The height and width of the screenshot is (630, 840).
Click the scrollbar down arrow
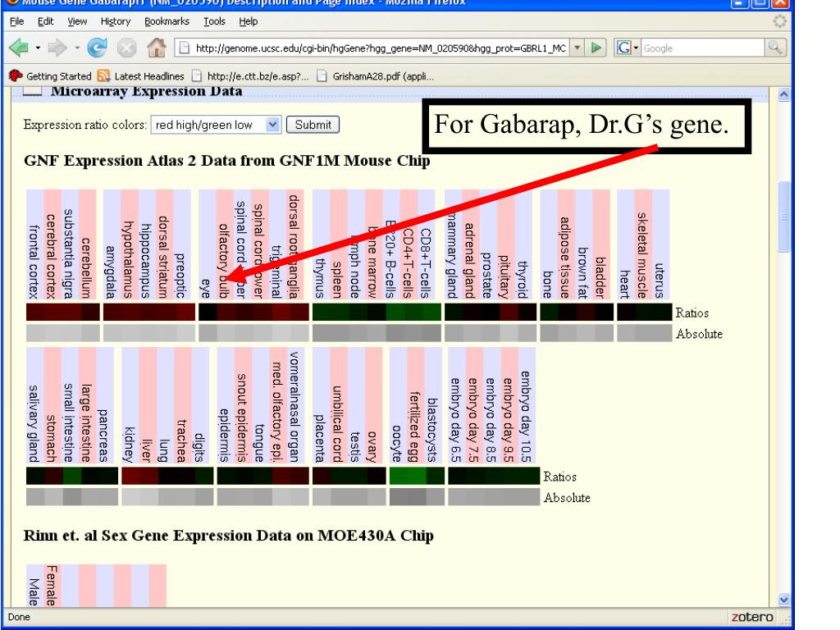click(x=783, y=600)
